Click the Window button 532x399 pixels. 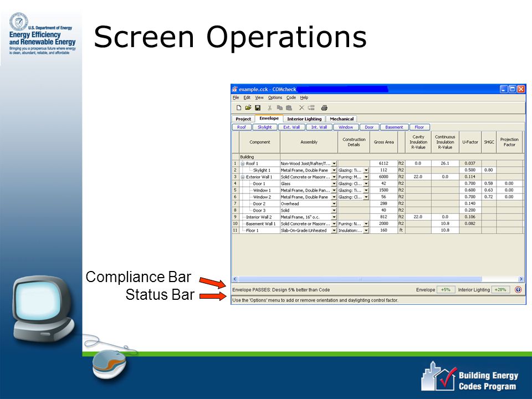point(346,127)
